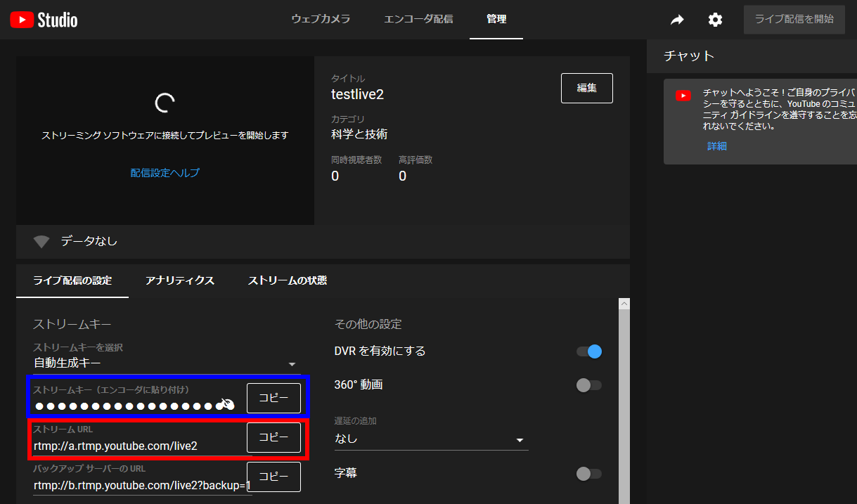This screenshot has width=857, height=504.
Task: Click the 同時視聴者数 label
Action: [356, 160]
